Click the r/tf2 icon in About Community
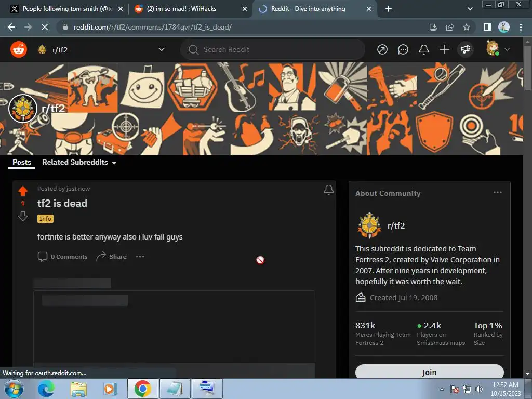 coord(369,225)
